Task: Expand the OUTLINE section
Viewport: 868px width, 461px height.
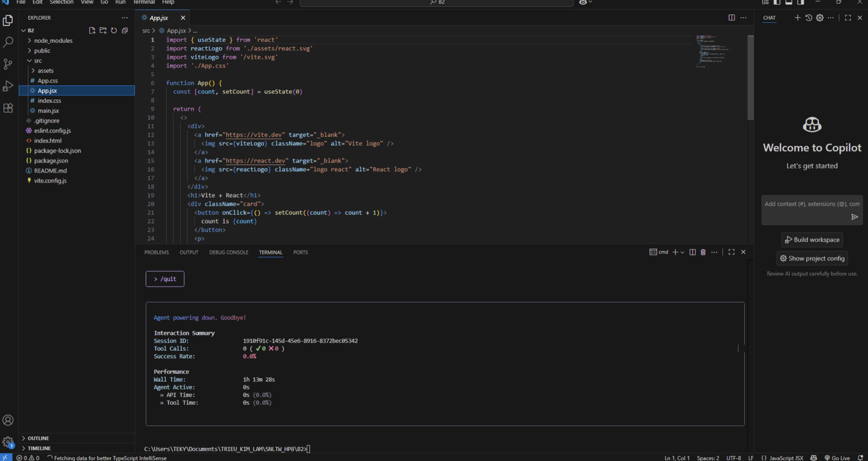Action: (x=38, y=438)
